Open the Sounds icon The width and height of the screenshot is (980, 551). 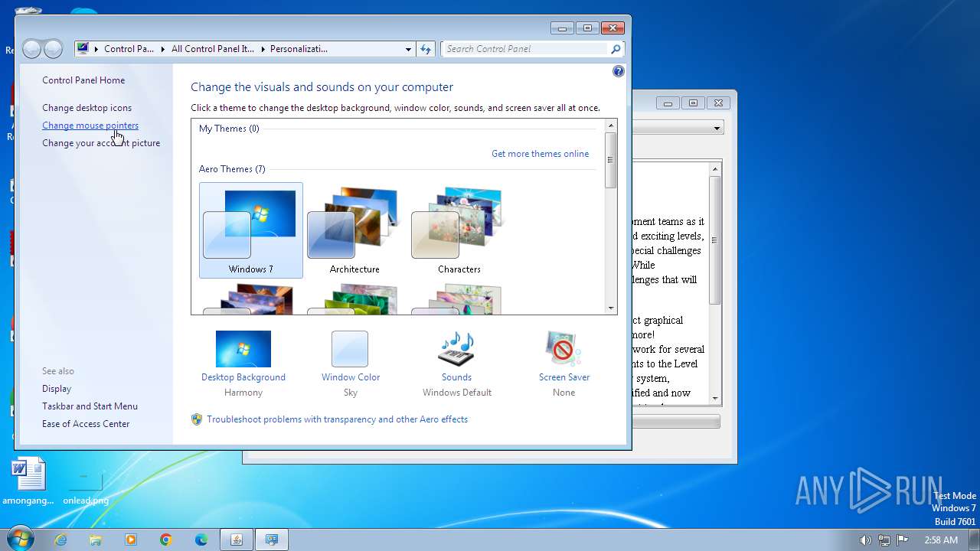456,349
